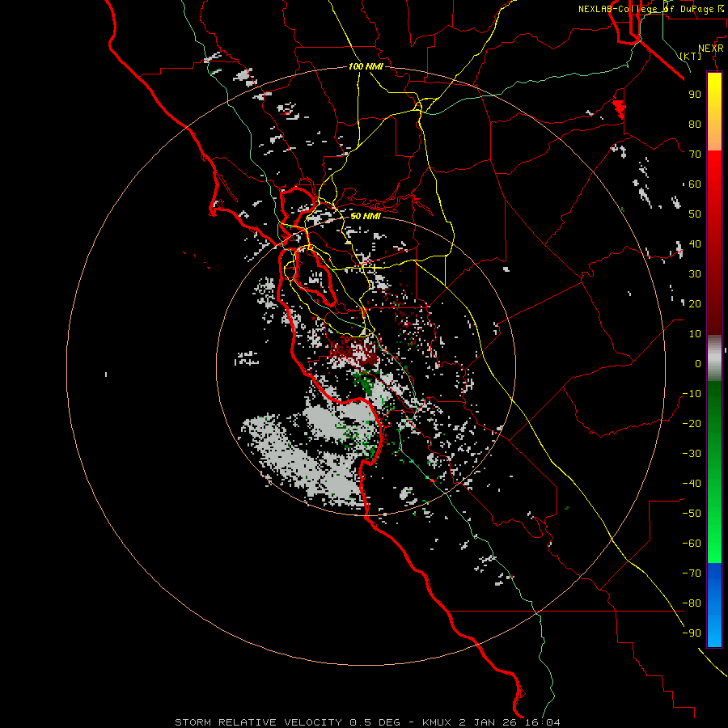The image size is (728, 728).
Task: Select the 0 value on velocity scale
Action: point(698,363)
